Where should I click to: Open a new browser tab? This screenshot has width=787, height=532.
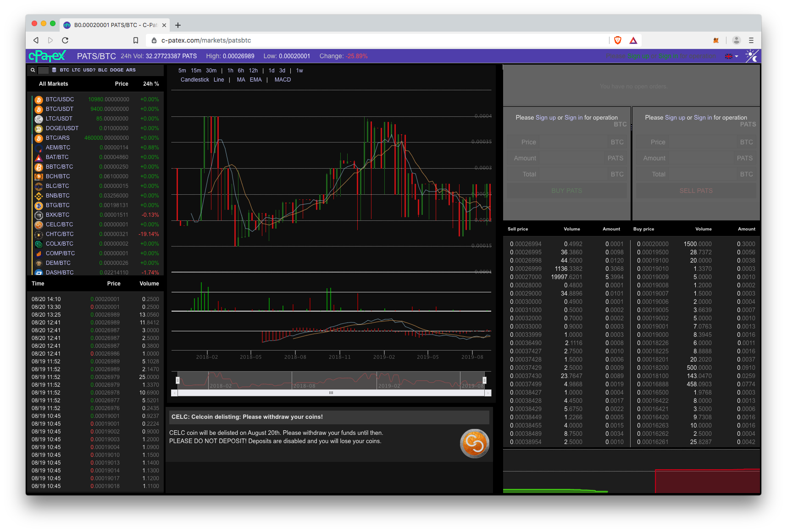178,25
